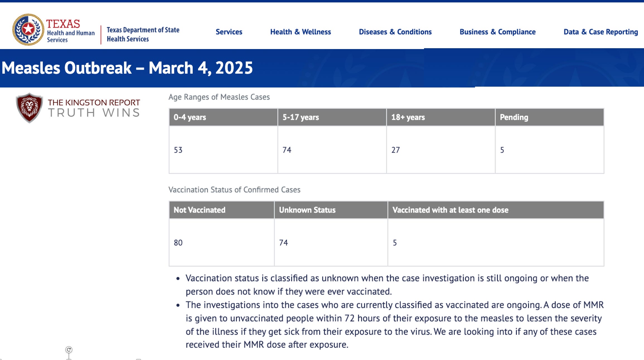Click the Unknown Status column header

[307, 210]
